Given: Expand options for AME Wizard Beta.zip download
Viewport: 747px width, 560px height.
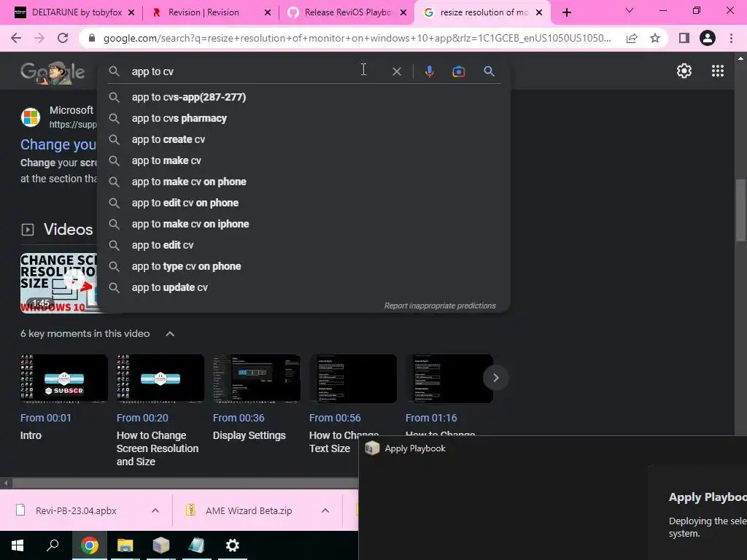Looking at the screenshot, I should pos(325,510).
